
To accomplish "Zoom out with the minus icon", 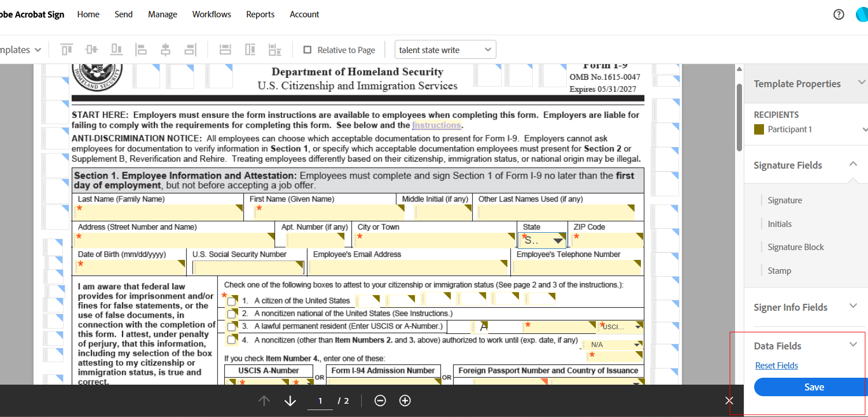I will [x=380, y=400].
